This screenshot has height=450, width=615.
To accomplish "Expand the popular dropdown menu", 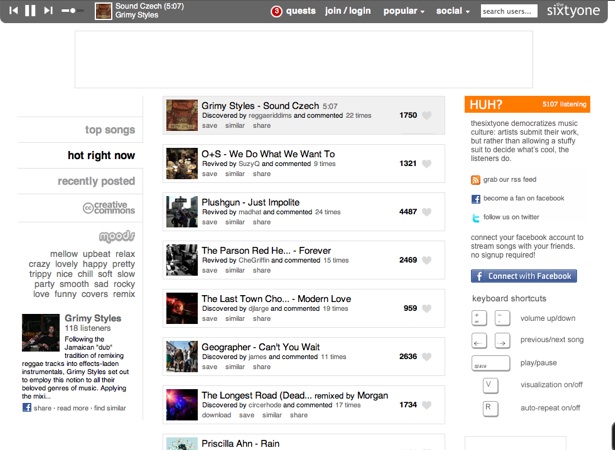I will (x=404, y=11).
